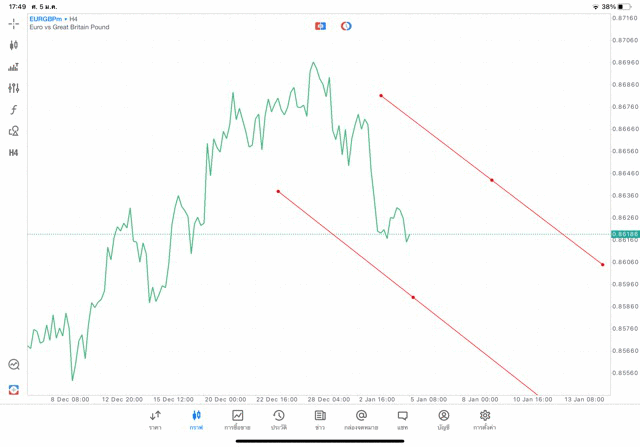Click the red-blue circular icon at chart top
This screenshot has width=640, height=447.
[x=346, y=26]
